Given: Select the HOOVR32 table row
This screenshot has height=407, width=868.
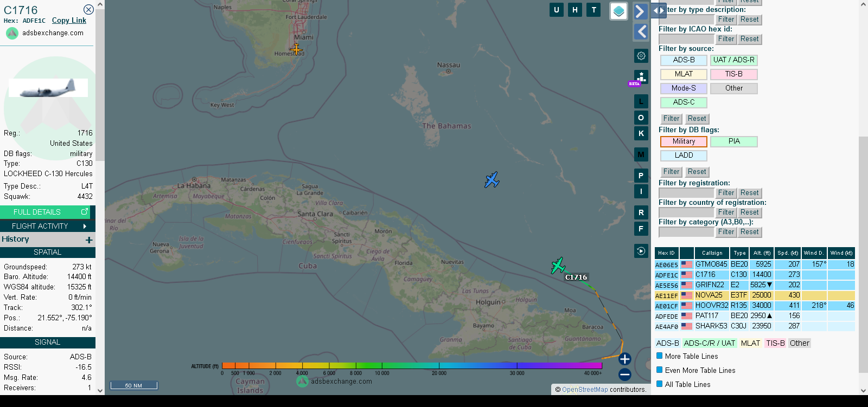Looking at the screenshot, I should (755, 306).
